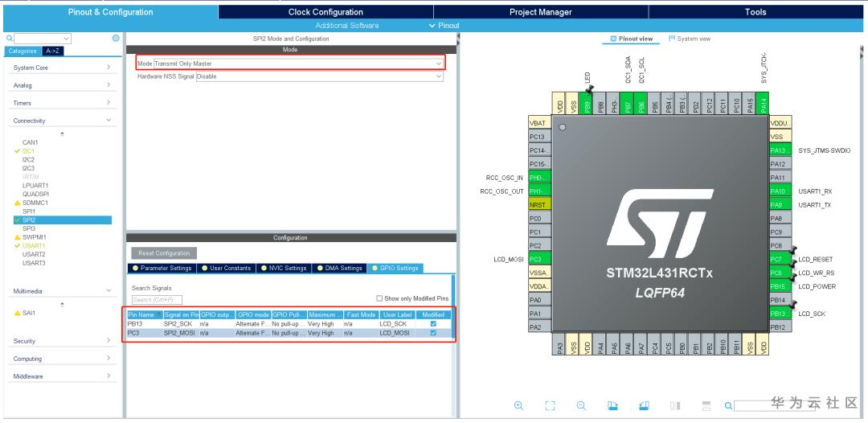Toggle Modified checkbox for PC3 row
The image size is (868, 423).
(433, 333)
